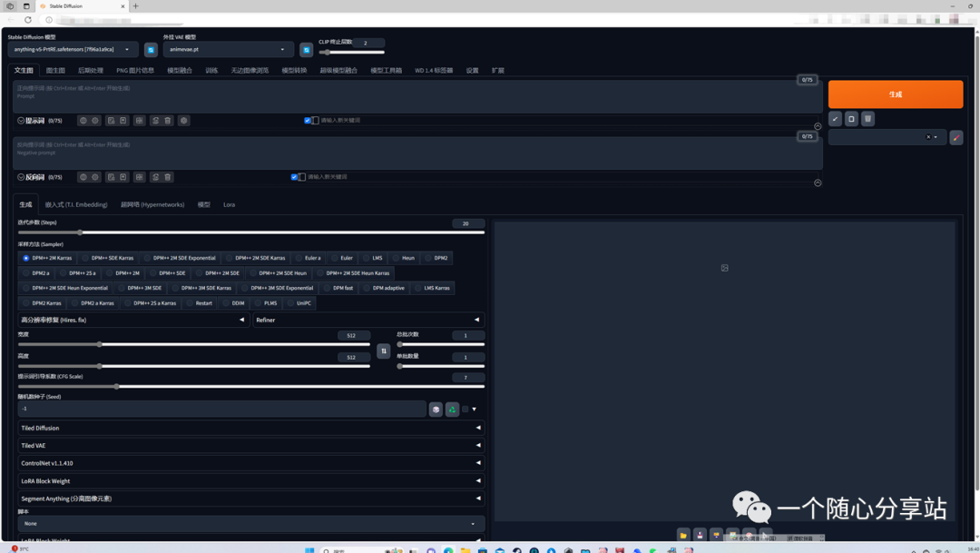The width and height of the screenshot is (980, 553).
Task: Select the DPM++ SDE Karras sampler
Action: point(107,258)
